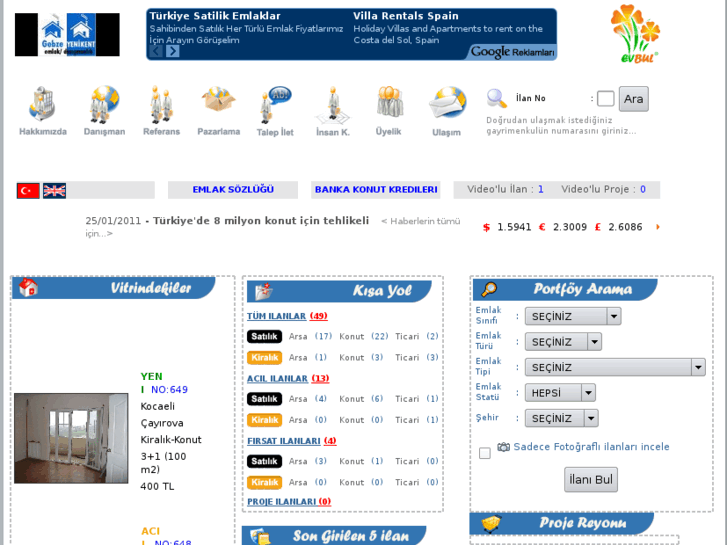
Task: Click Satılık badge under TÜM İLANLAR
Action: pyautogui.click(x=264, y=336)
